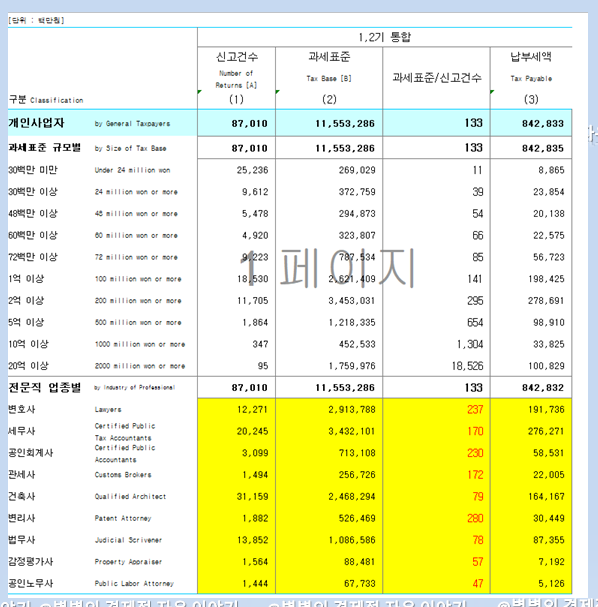This screenshot has width=598, height=607.
Task: Click the 법무사 row label
Action: tap(22, 540)
